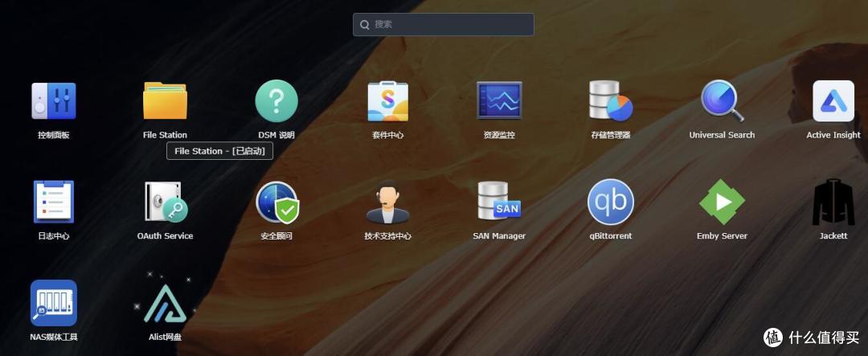The image size is (868, 356).
Task: Click the SAN Manager label text
Action: click(x=499, y=235)
